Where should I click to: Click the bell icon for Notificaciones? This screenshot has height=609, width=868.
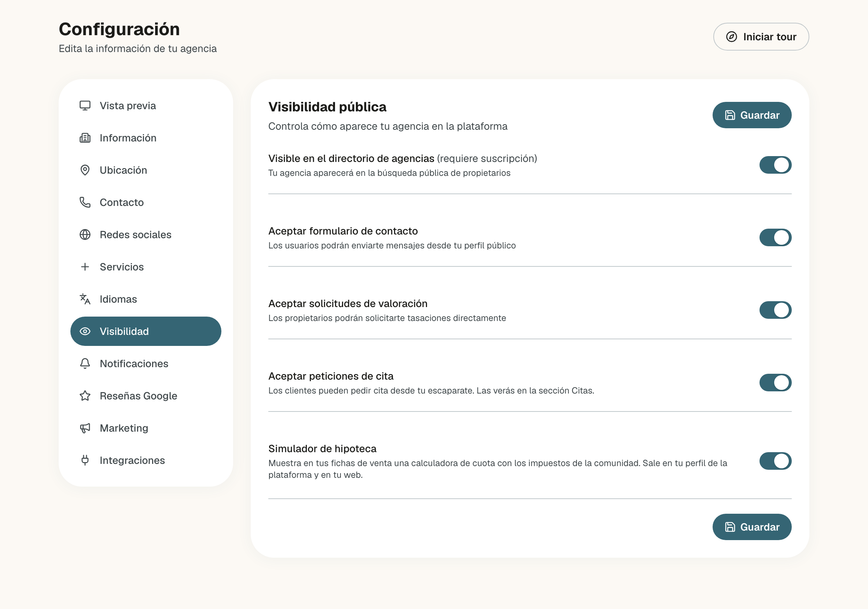(x=85, y=363)
